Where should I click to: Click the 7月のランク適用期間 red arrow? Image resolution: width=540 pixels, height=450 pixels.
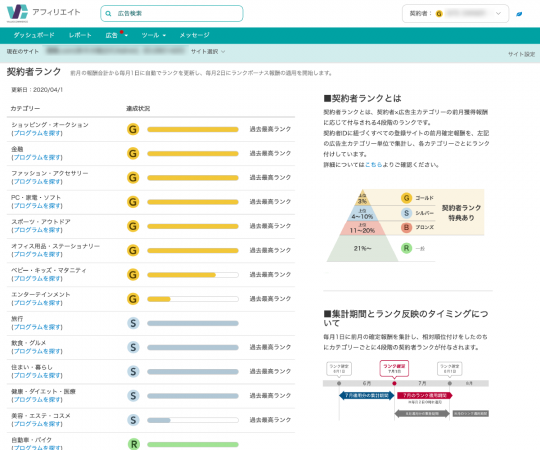tap(425, 396)
